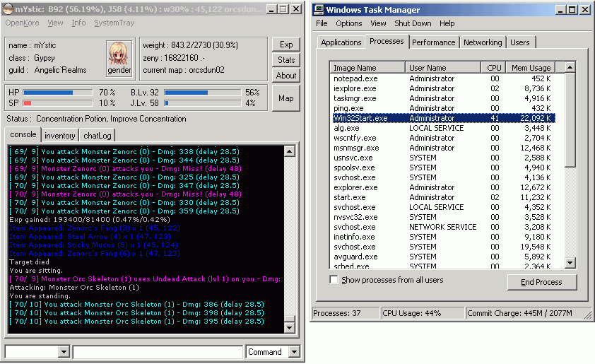Open the Info menu
Screen dimensions: 595x364
coord(78,23)
